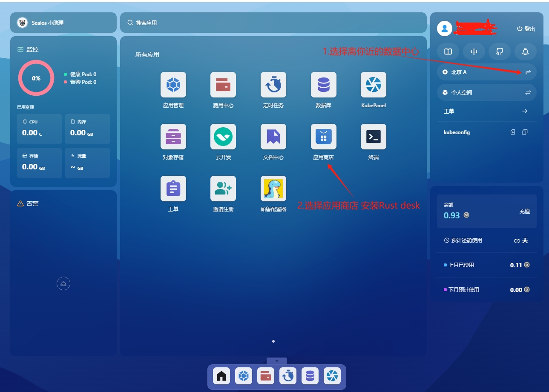Click the 存储 usage 0.00 GB card

(x=39, y=163)
